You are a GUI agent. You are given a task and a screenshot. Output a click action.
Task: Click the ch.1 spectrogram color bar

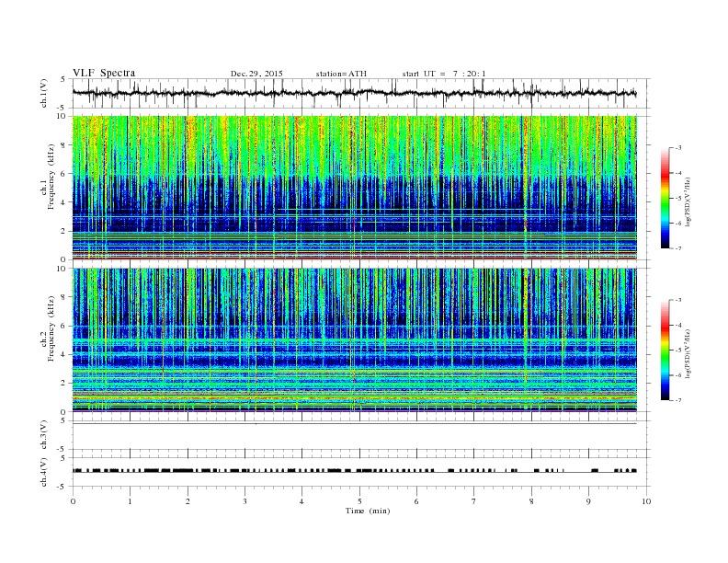pyautogui.click(x=665, y=198)
